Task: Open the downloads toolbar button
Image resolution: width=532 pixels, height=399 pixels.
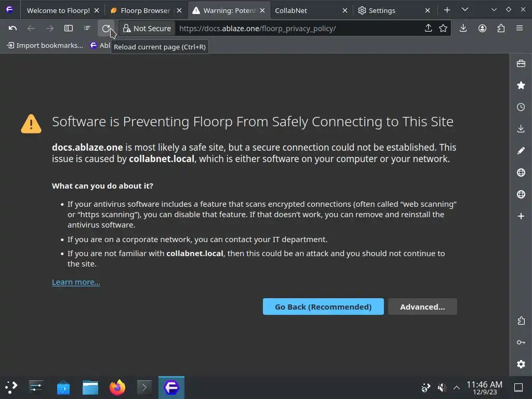Action: 463,28
